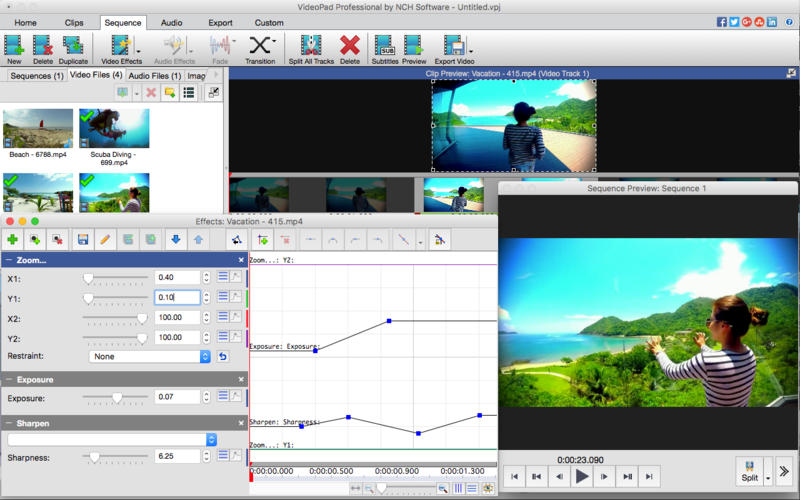Click the Video Effects toolbar icon

(x=120, y=47)
